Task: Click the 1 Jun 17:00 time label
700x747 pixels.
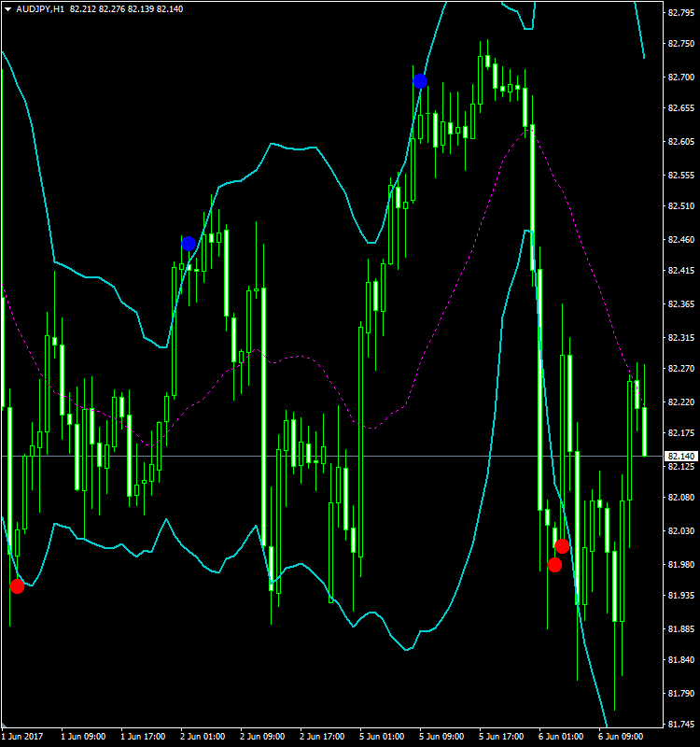Action: (x=143, y=737)
